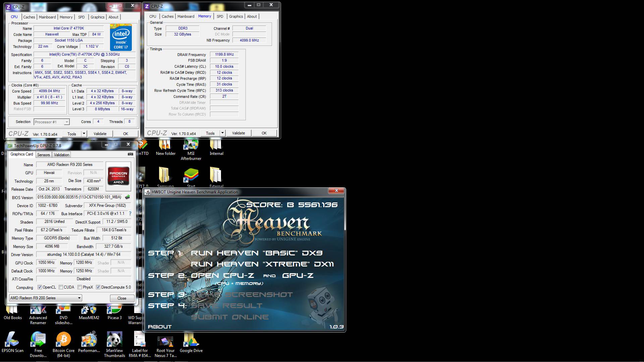The image size is (644, 362).
Task: Click the Close button in GPU-Z
Action: pyautogui.click(x=122, y=298)
